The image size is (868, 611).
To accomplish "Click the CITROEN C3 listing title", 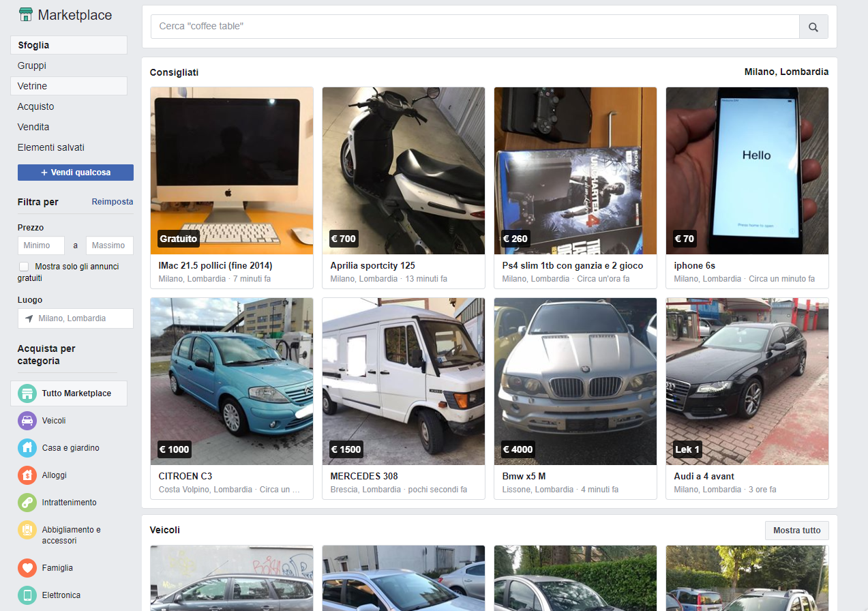I will tap(185, 476).
